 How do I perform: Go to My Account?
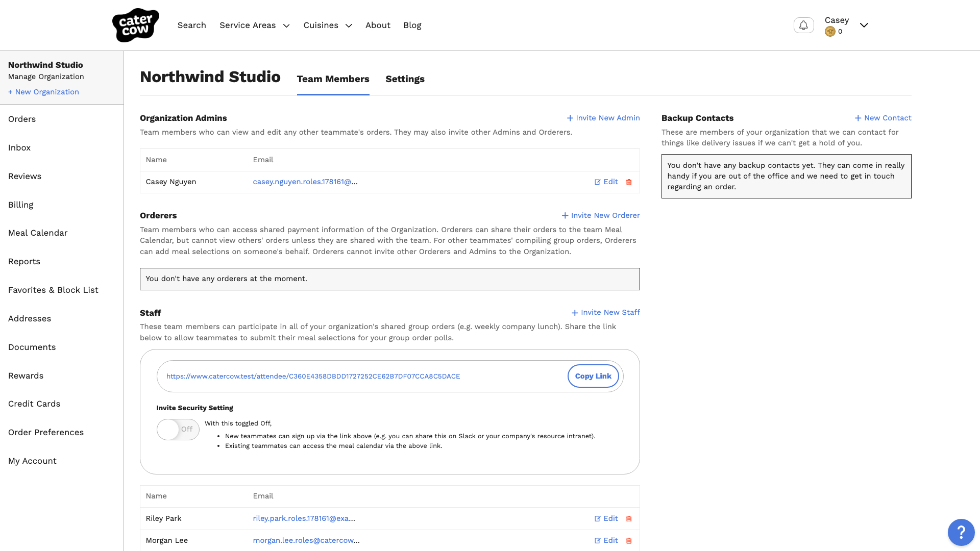click(x=32, y=461)
